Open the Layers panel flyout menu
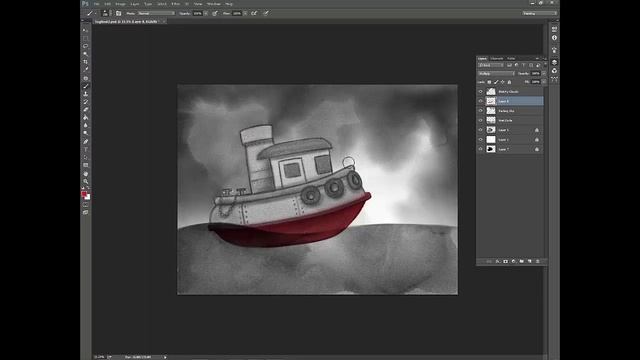The image size is (640, 360). 544,58
